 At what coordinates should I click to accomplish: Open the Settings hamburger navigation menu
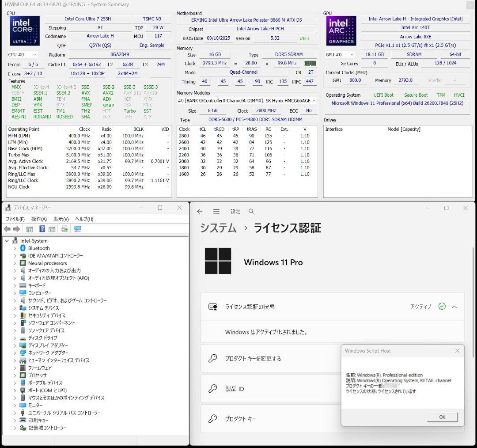pos(216,211)
